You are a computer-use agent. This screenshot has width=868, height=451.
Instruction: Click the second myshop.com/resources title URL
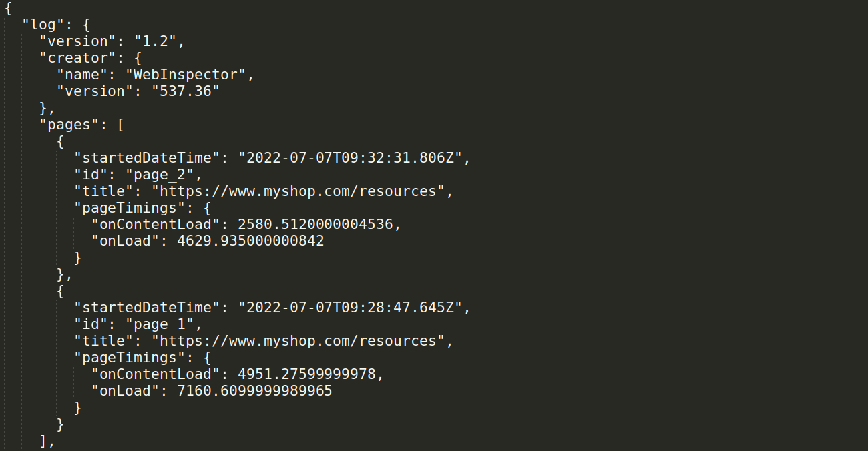tap(298, 341)
